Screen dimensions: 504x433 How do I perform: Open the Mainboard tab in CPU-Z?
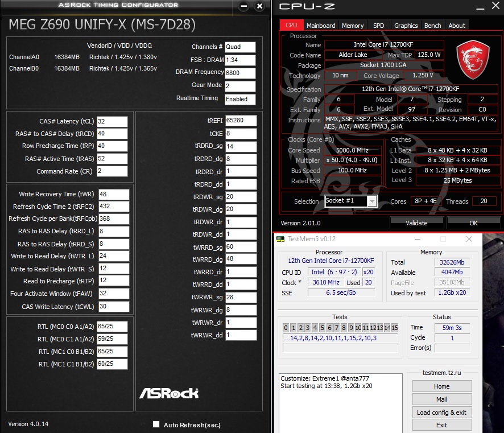point(320,26)
